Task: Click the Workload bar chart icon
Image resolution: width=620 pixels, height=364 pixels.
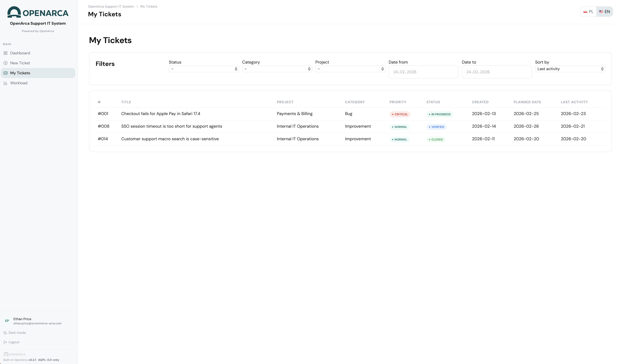Action: [5, 83]
